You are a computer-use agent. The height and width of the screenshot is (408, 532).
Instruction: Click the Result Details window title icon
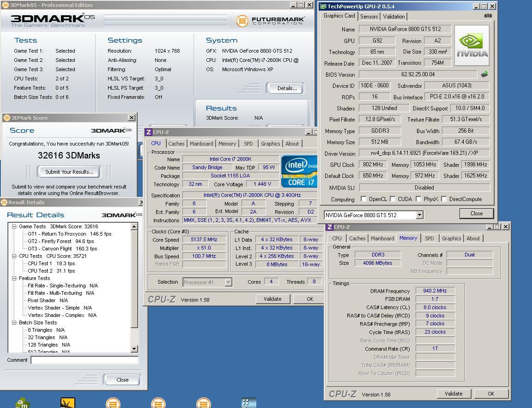click(x=4, y=202)
